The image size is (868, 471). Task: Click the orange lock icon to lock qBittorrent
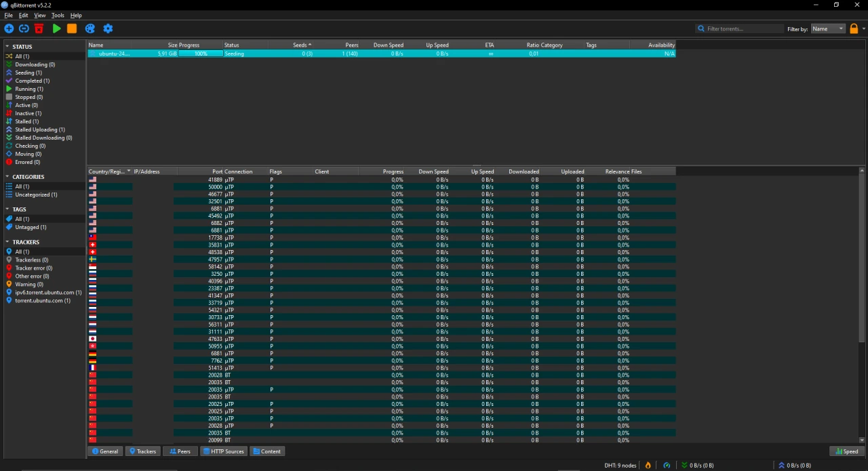[x=854, y=28]
